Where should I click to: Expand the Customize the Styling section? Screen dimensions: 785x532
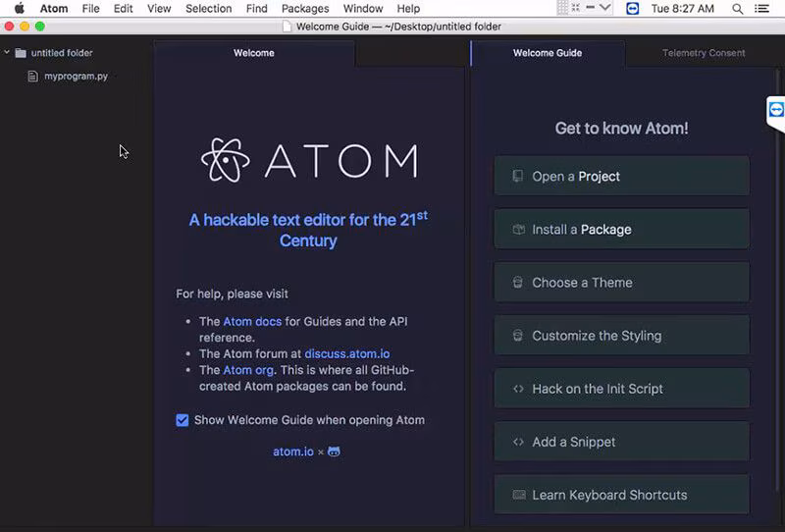(x=622, y=336)
